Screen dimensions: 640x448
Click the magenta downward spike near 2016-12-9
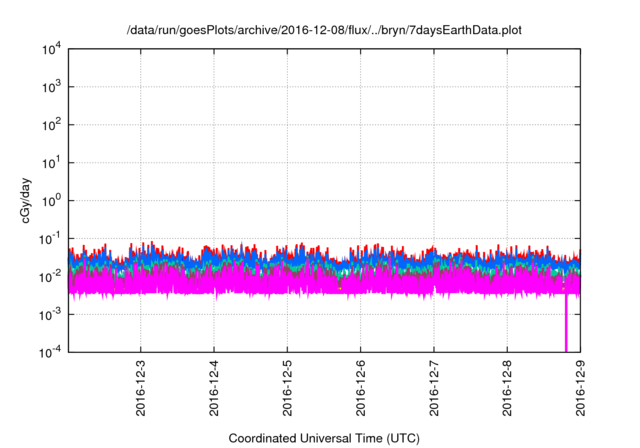(566, 325)
